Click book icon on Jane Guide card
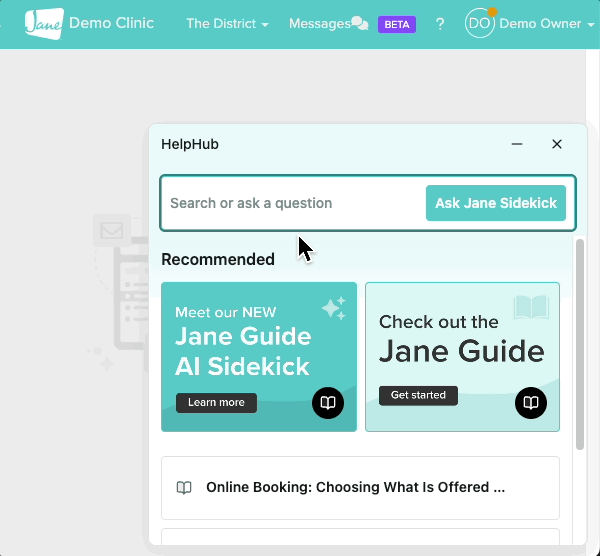Screen dimensions: 600x556 531,403
